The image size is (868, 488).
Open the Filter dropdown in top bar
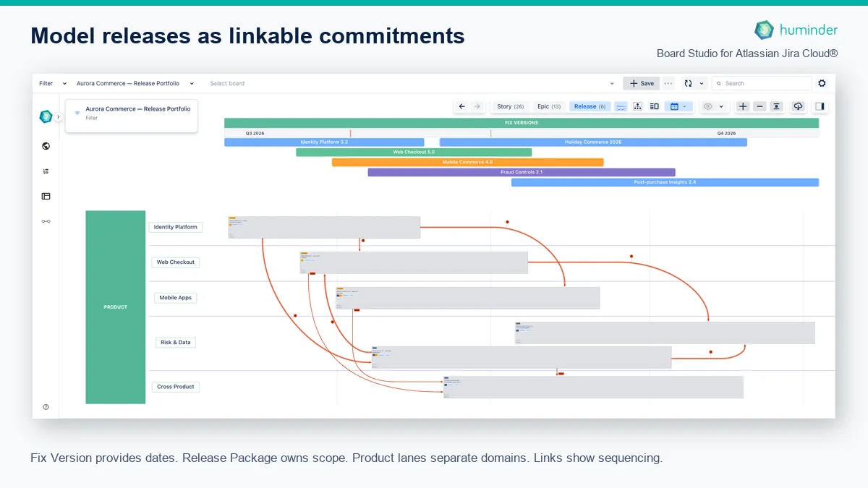(x=53, y=83)
